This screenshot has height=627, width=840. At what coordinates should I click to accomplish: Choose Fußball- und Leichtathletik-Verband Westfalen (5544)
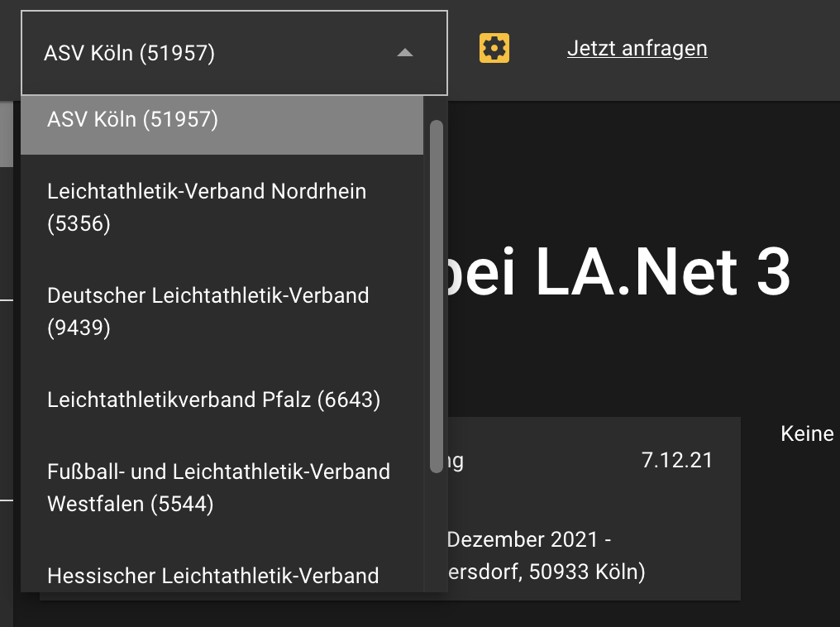point(222,488)
